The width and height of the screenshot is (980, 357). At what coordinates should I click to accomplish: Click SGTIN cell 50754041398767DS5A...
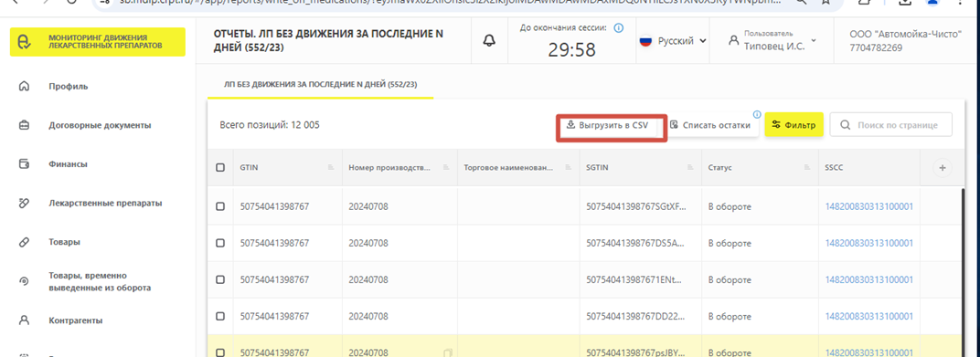pyautogui.click(x=636, y=243)
